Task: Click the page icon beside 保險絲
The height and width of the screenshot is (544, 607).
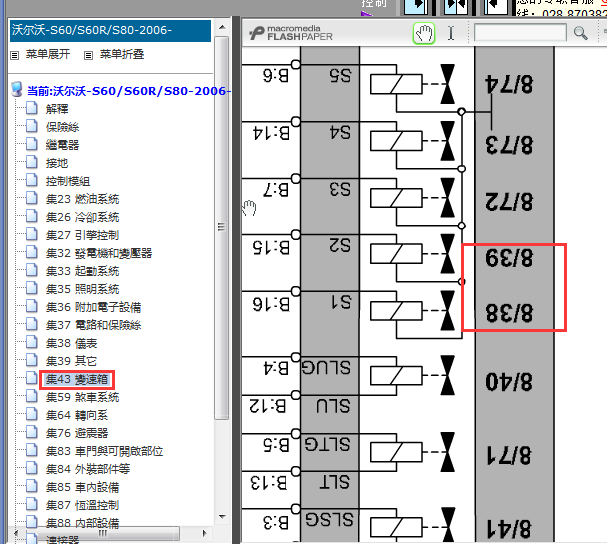Action: point(32,126)
